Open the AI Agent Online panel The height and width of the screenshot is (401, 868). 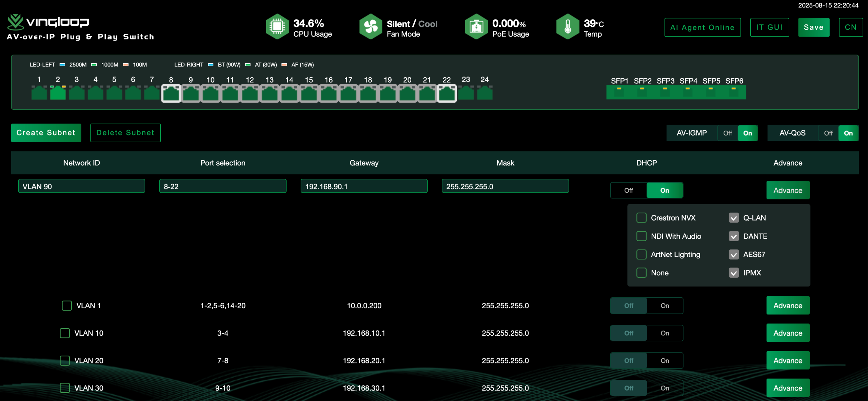703,27
